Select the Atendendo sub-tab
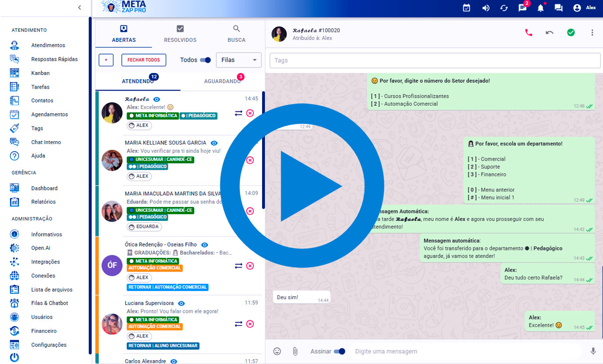This screenshot has height=364, width=603. click(138, 81)
